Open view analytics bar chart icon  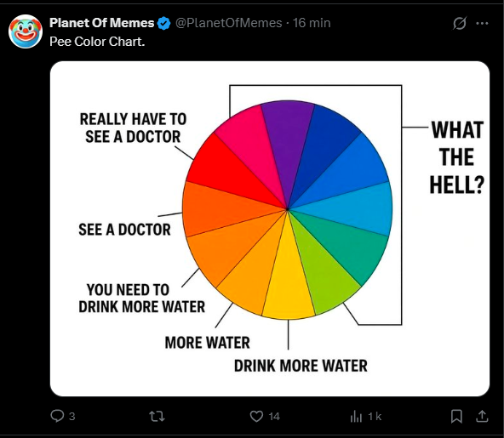356,416
